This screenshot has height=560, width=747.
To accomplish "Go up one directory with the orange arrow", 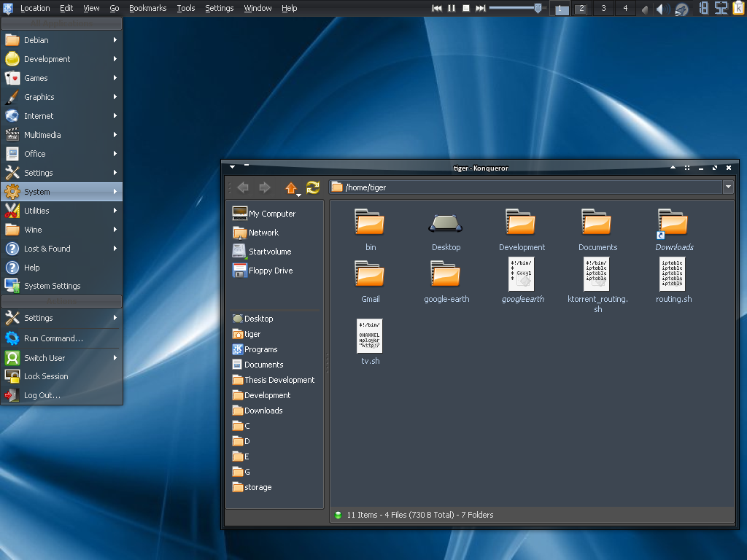I will 291,187.
